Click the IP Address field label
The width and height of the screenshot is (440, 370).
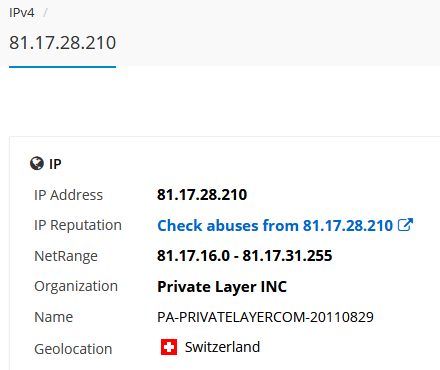click(68, 195)
